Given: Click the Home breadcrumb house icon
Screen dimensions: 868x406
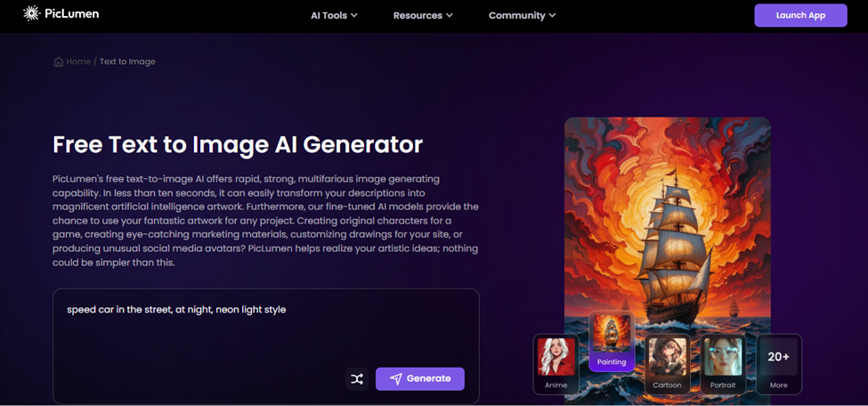Looking at the screenshot, I should (58, 62).
